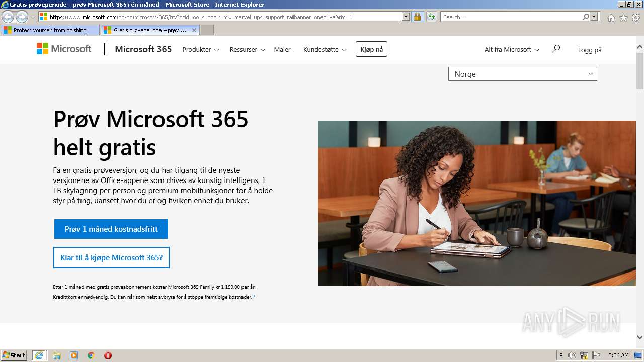
Task: Open the recent pages dropdown next to Forward
Action: coord(33,17)
